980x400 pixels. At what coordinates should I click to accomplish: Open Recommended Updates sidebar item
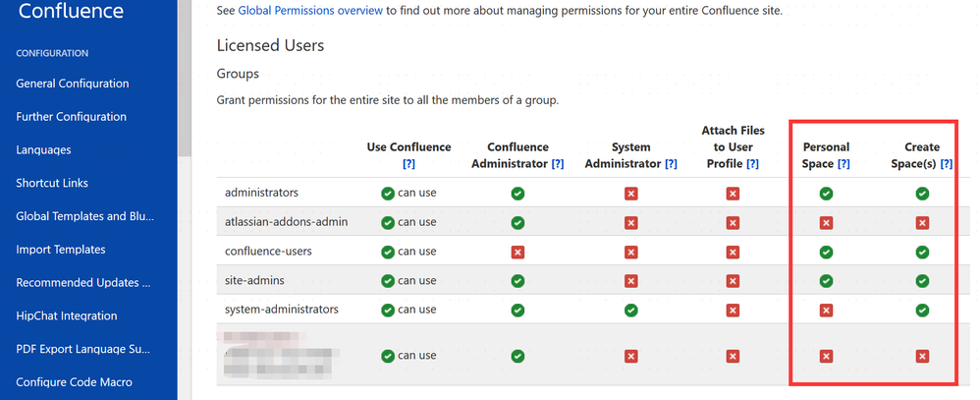click(x=83, y=282)
